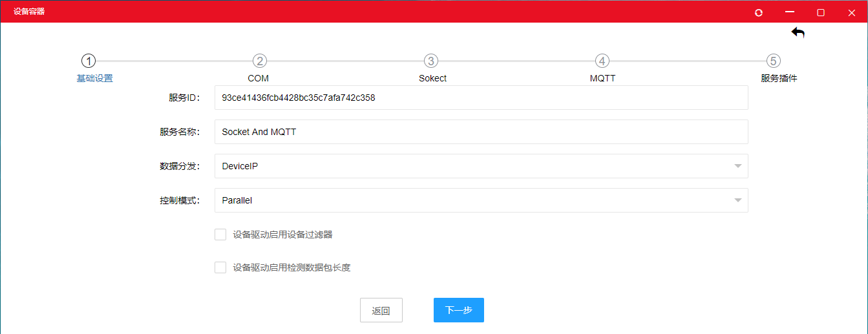Select step 5 服务插件 circle
Viewport: 868px width, 334px height.
tap(774, 61)
